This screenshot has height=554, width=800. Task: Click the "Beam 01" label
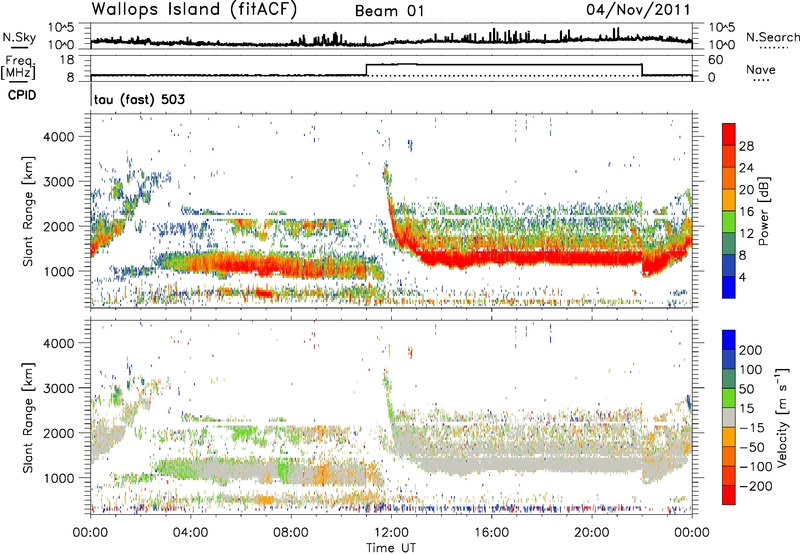tap(390, 11)
